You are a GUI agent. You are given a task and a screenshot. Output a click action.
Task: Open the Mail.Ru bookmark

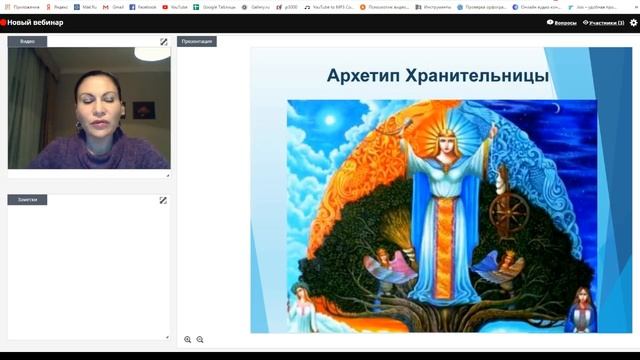(85, 7)
